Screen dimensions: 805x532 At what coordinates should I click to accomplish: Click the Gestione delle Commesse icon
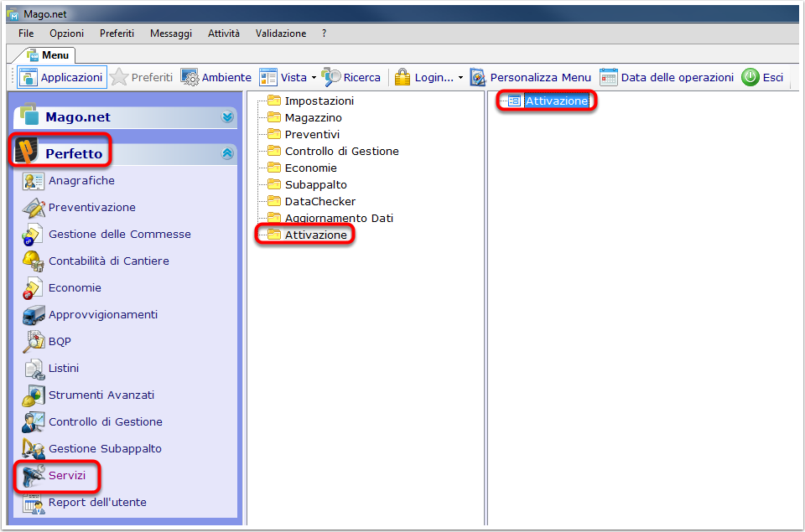click(33, 235)
